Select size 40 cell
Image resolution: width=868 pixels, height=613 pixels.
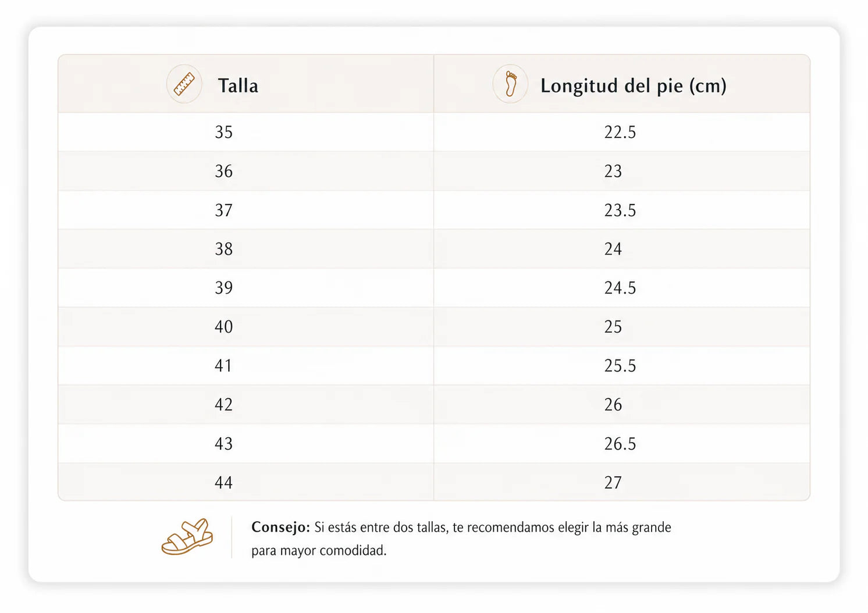(223, 327)
